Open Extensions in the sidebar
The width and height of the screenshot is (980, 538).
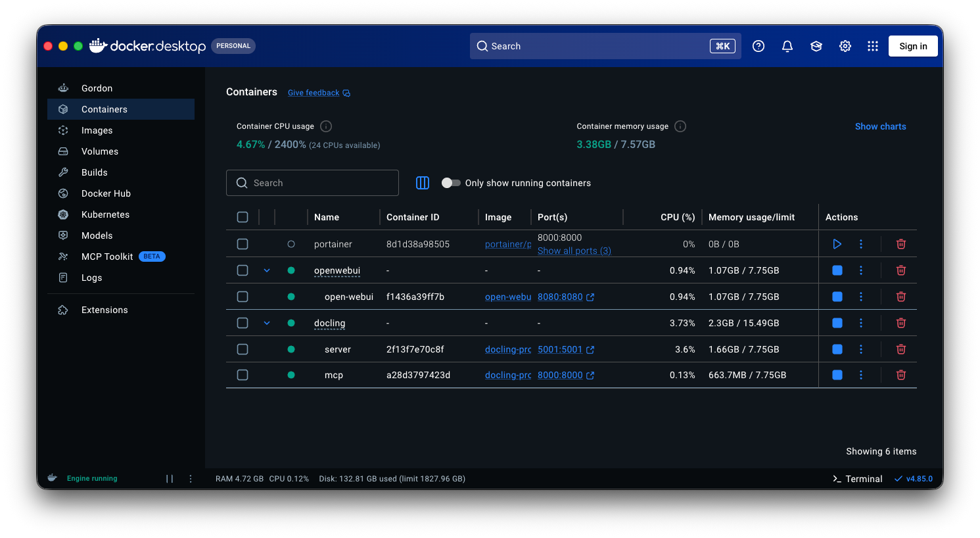point(121,310)
